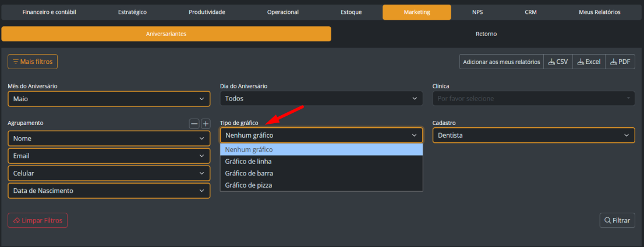
Task: Download report as PDF
Action: coord(620,62)
